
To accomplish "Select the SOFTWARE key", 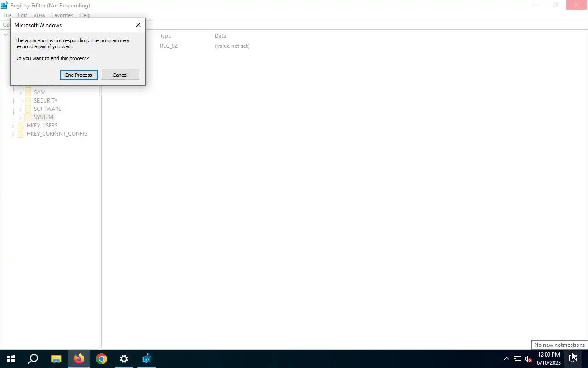I will (47, 109).
